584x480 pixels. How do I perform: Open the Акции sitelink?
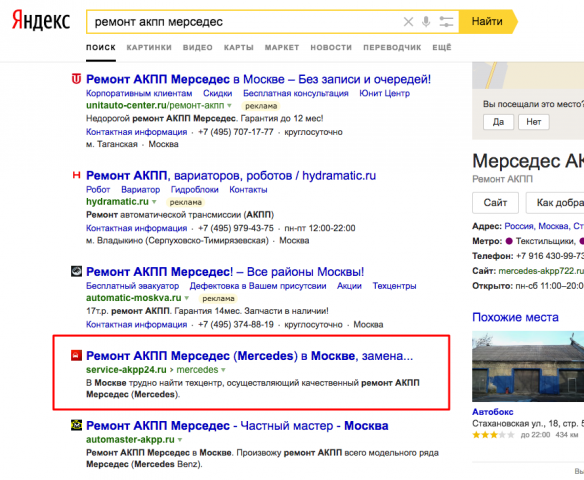pyautogui.click(x=349, y=286)
